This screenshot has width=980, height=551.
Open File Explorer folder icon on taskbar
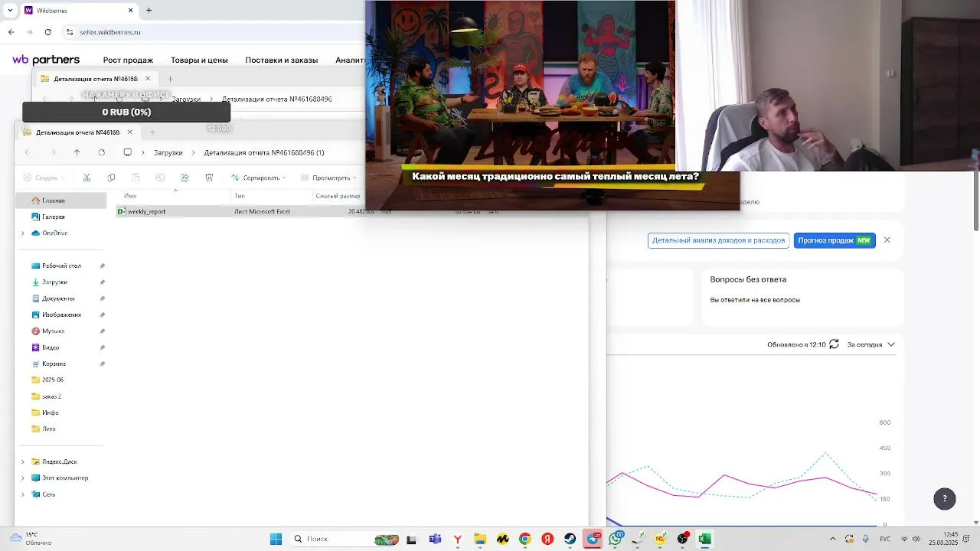point(479,539)
